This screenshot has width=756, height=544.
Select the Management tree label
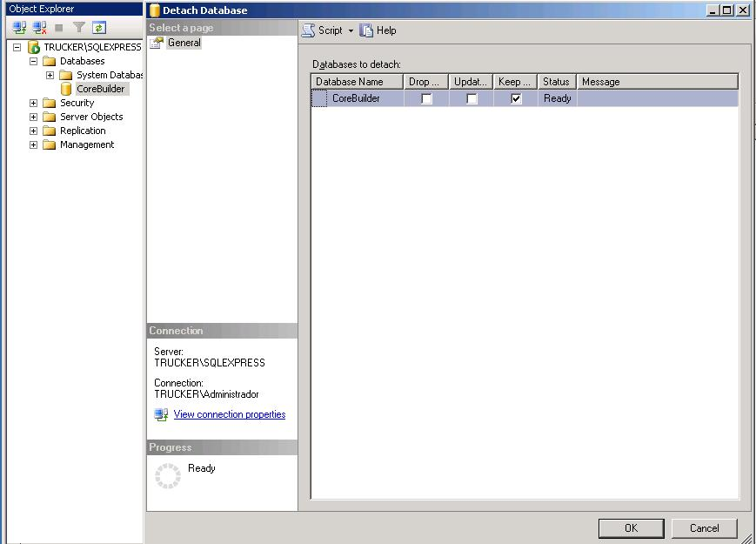click(87, 145)
